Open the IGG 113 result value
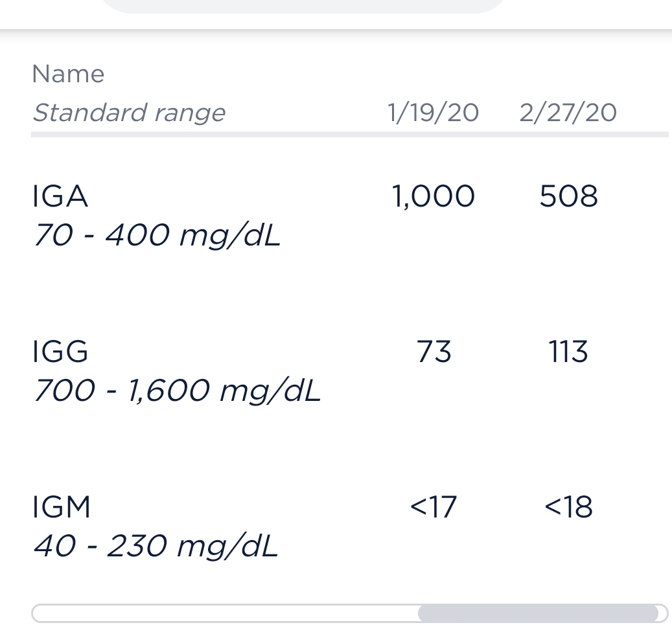The height and width of the screenshot is (625, 672). point(568,352)
